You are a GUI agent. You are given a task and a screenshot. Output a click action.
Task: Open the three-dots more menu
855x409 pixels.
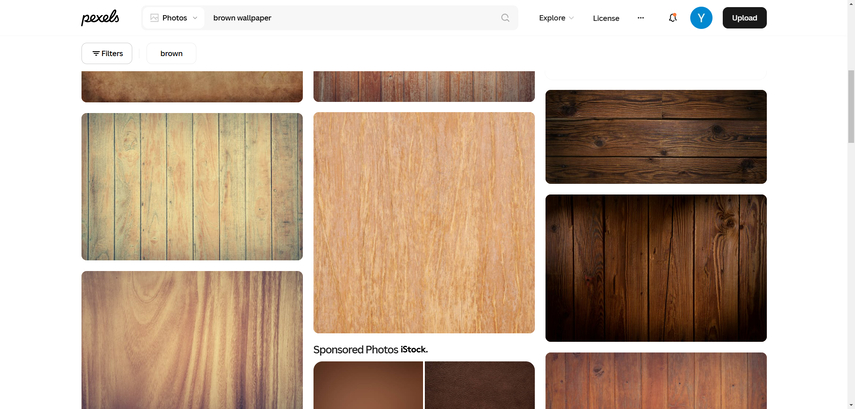(641, 18)
